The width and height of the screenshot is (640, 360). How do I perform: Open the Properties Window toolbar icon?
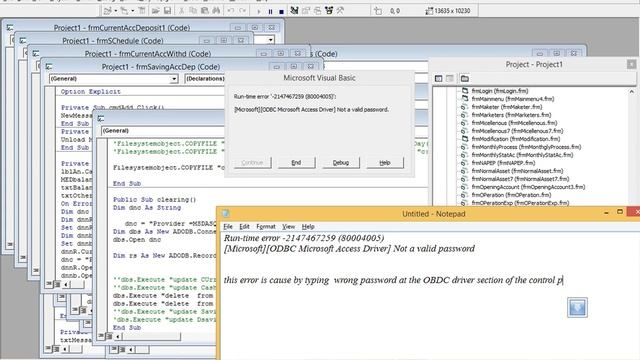pos(306,11)
